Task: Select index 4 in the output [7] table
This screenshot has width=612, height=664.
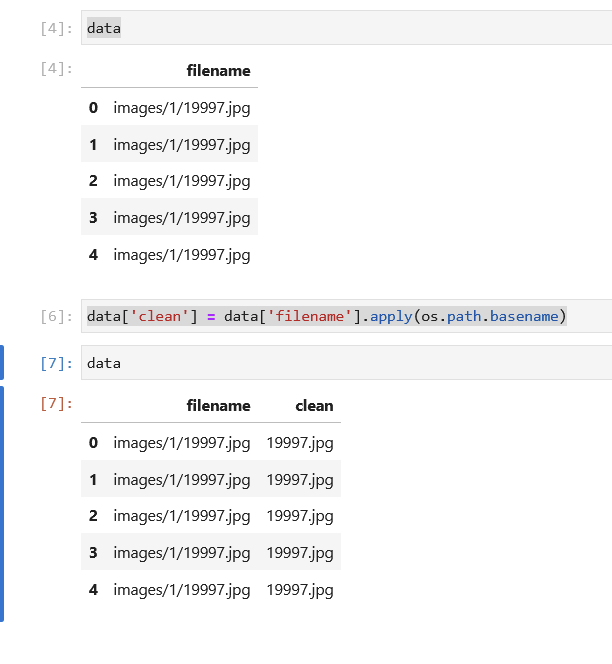Action: [x=93, y=590]
